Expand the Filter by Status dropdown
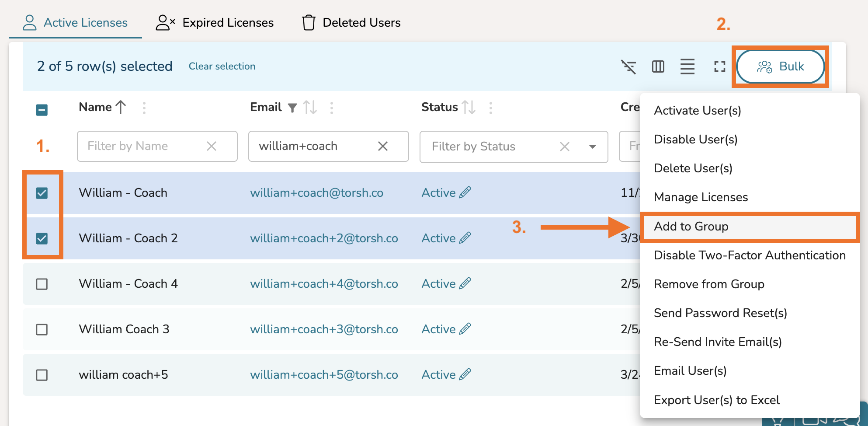Image resolution: width=868 pixels, height=426 pixels. 592,147
